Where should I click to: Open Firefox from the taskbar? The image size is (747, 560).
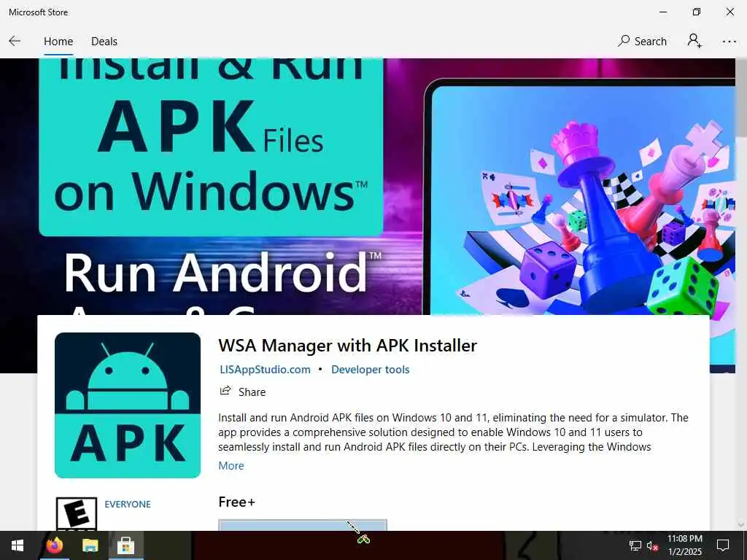(x=54, y=545)
